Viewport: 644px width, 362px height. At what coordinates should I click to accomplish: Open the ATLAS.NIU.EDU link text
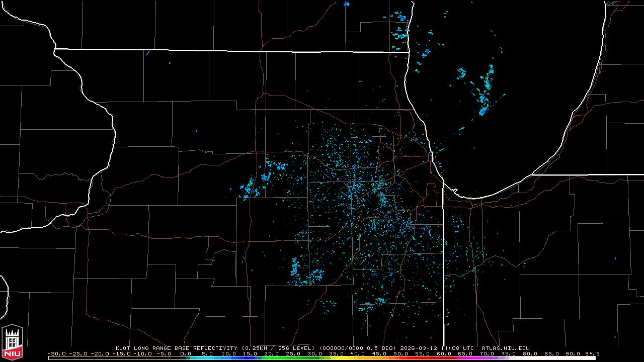pos(505,348)
